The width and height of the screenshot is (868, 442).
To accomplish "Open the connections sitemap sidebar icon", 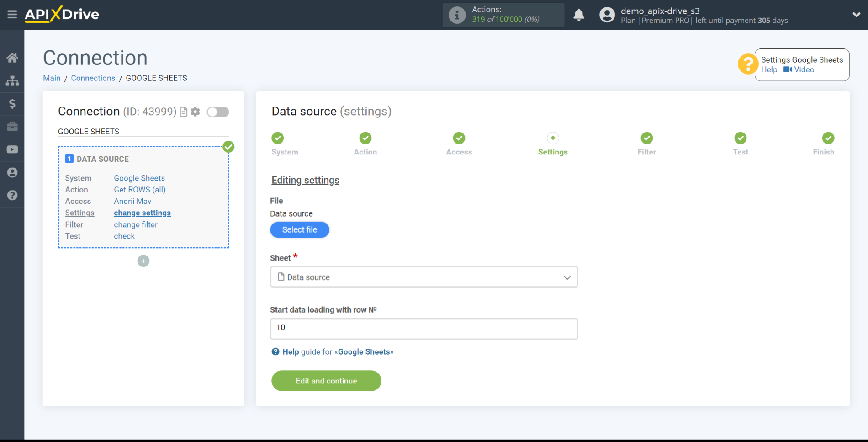I will 12,81.
